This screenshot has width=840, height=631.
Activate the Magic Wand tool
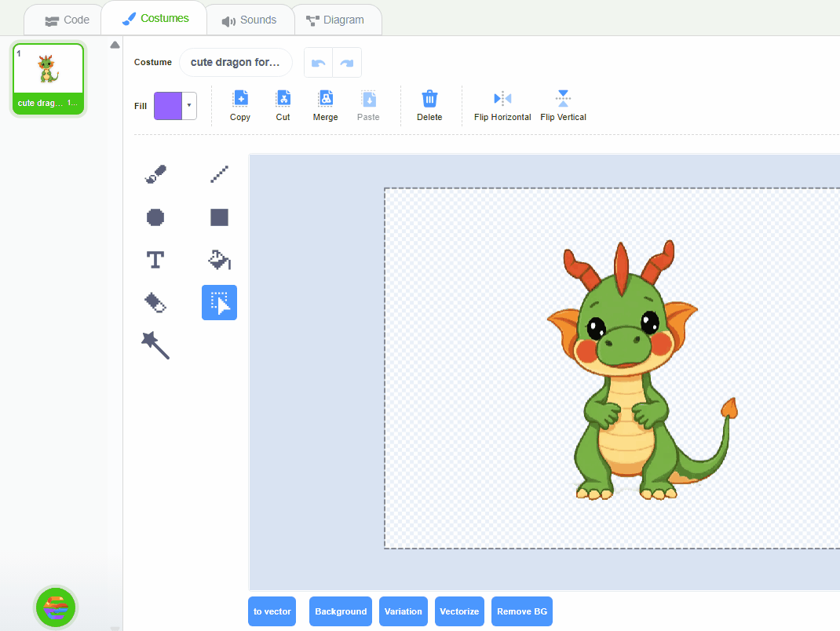(x=155, y=345)
